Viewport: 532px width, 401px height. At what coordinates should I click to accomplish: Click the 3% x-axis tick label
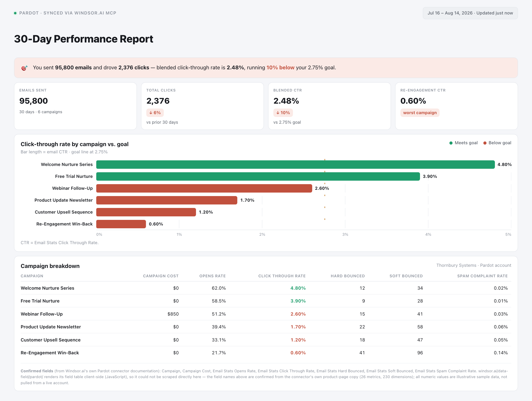[345, 234]
